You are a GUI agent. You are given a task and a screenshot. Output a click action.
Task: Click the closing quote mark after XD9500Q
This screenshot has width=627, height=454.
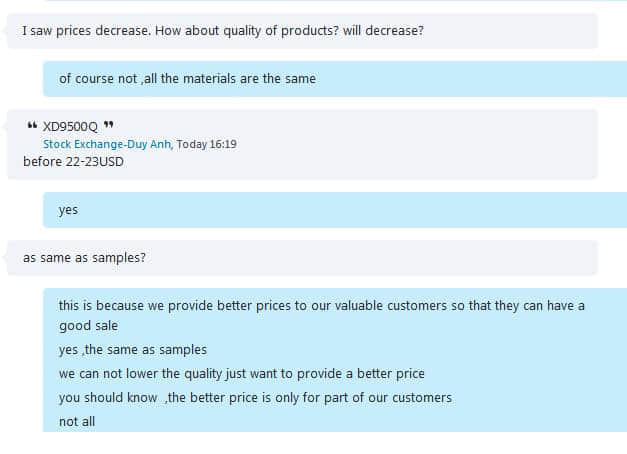108,127
